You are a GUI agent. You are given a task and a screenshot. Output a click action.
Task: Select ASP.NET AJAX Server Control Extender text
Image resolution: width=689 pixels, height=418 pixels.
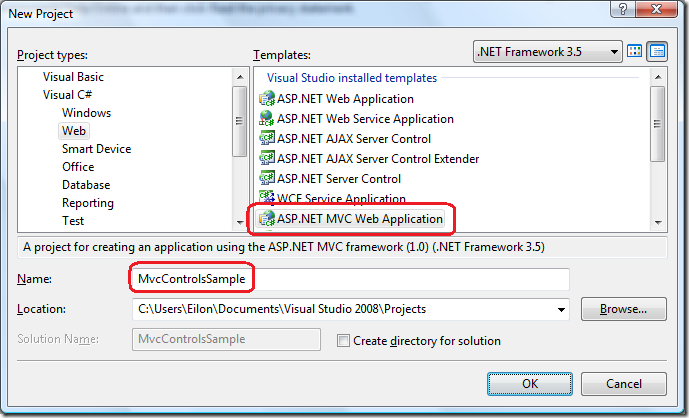tap(378, 159)
